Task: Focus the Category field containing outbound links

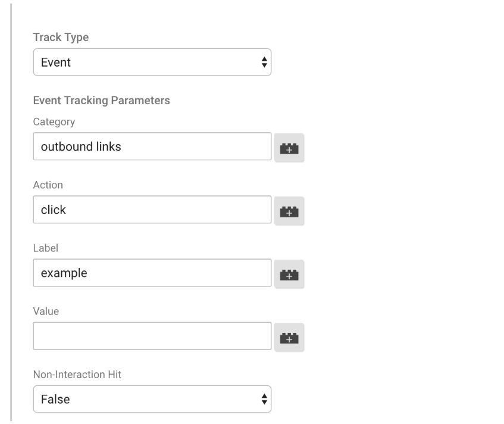Action: [x=152, y=146]
